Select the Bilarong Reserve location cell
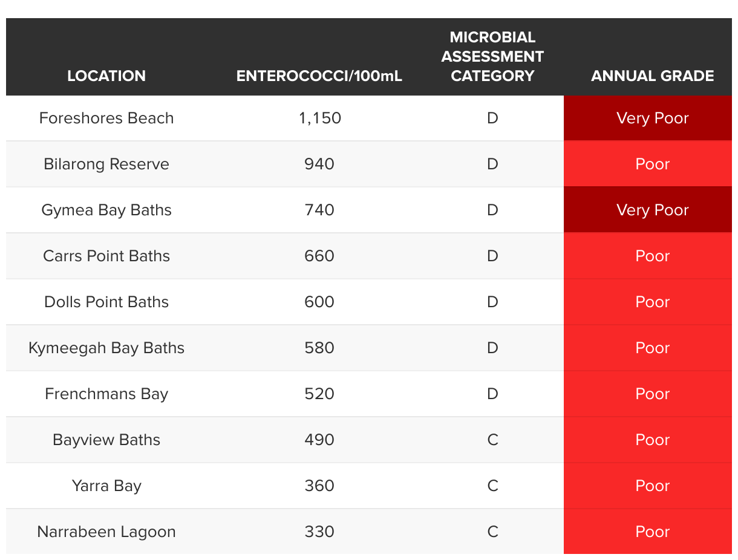The image size is (738, 560). pyautogui.click(x=106, y=164)
